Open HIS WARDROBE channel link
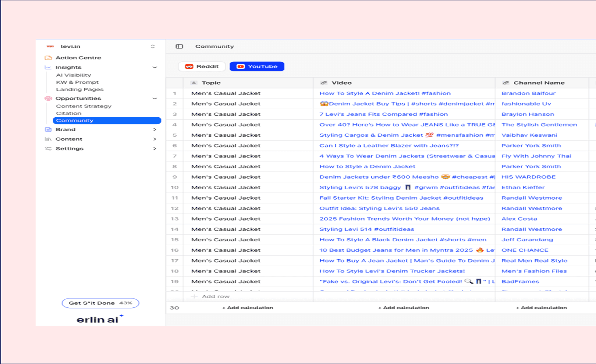This screenshot has width=596, height=364. pyautogui.click(x=528, y=177)
